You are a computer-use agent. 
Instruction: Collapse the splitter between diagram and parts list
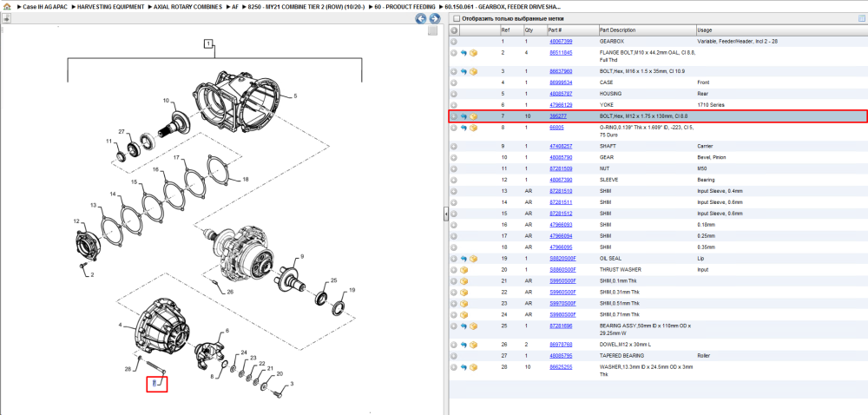pos(445,214)
